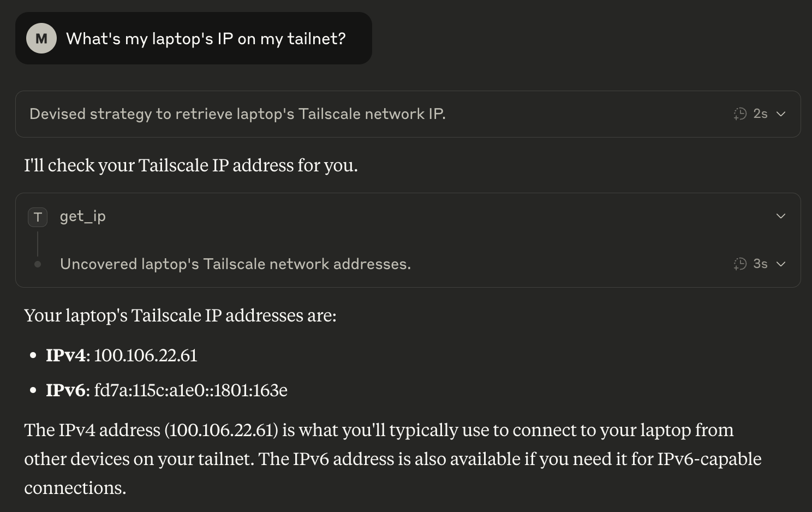Click the 2s duration label
The width and height of the screenshot is (812, 512).
tap(760, 114)
